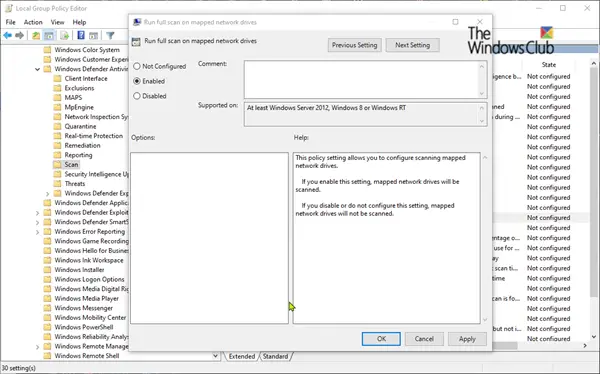Click the Previous Setting button
The image size is (600, 374).
pos(354,45)
